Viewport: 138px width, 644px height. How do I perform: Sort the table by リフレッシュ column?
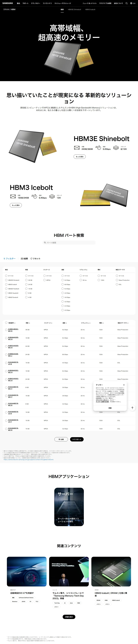[x=86, y=323]
